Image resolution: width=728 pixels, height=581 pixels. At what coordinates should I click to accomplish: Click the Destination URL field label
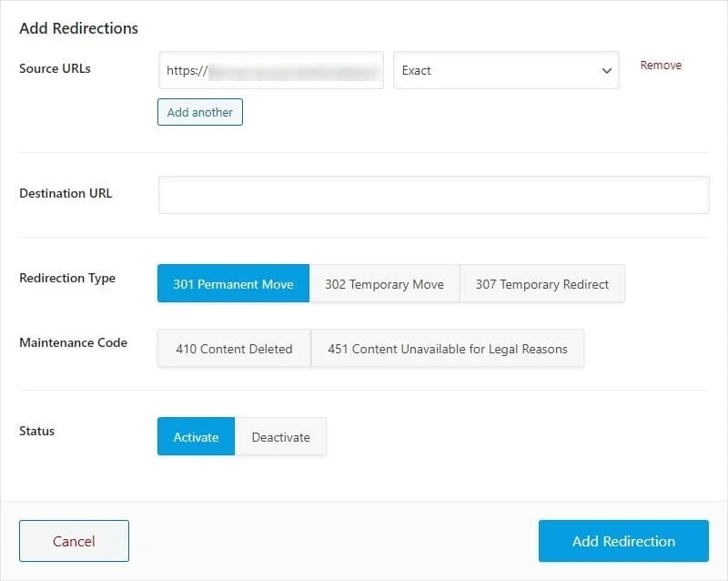coord(66,193)
